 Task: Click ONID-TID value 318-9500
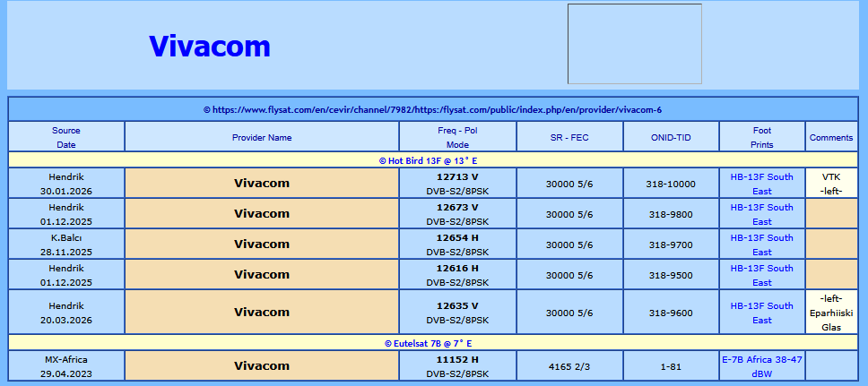click(x=671, y=276)
